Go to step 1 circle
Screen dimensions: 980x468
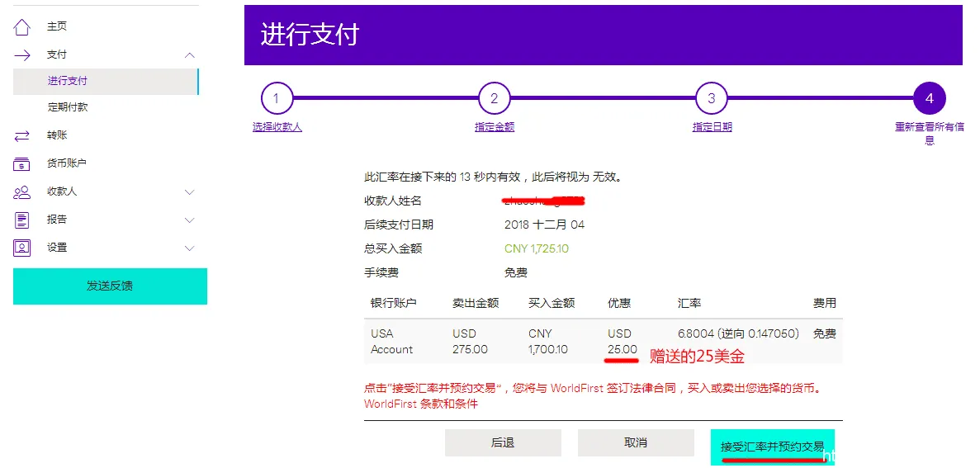coord(277,99)
